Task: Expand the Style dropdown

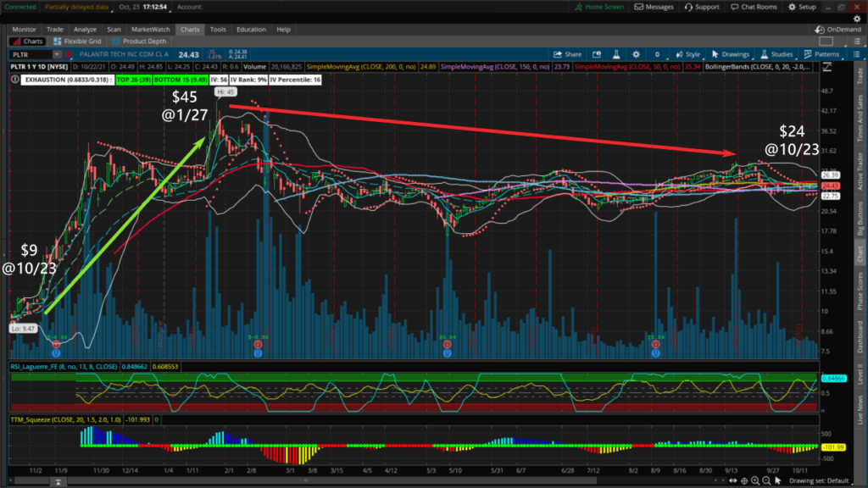Action: pos(688,53)
